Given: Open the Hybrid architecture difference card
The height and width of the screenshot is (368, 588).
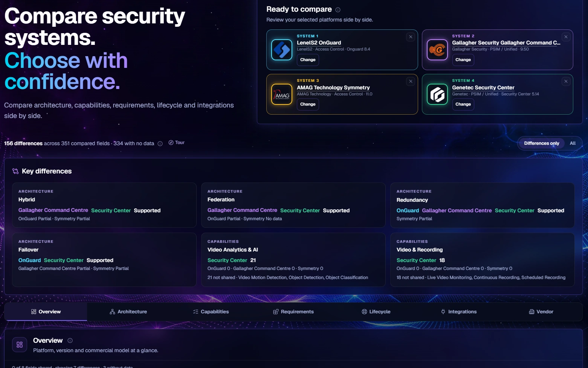Looking at the screenshot, I should click(104, 205).
